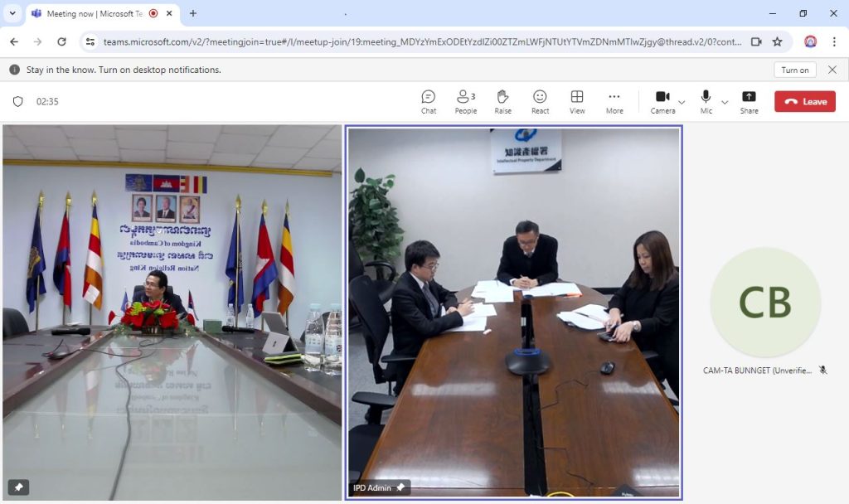Open a new browser tab

[x=193, y=13]
